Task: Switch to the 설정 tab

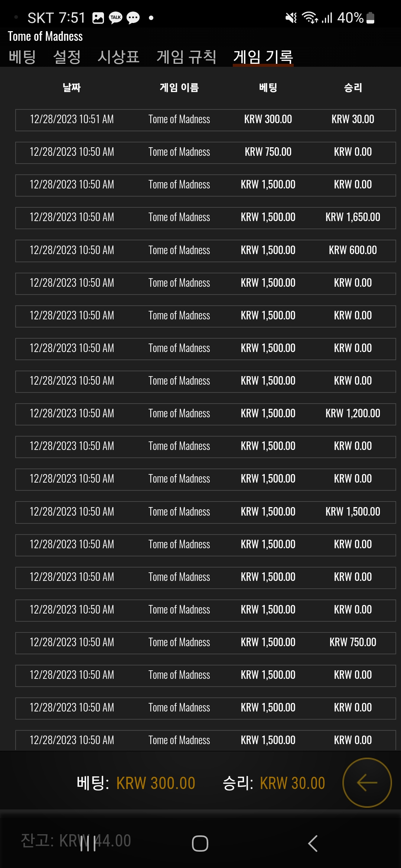Action: point(67,57)
